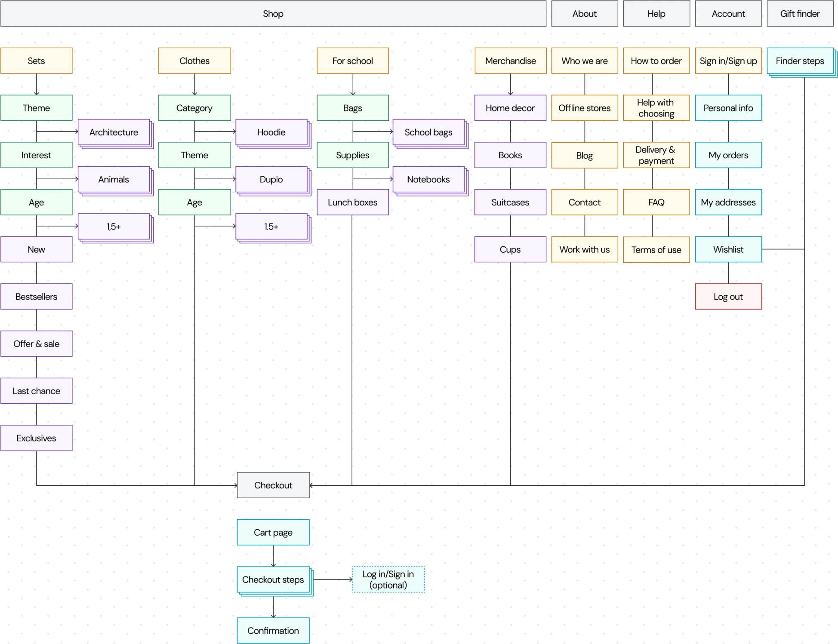Select the Delivery & payment box

(656, 155)
